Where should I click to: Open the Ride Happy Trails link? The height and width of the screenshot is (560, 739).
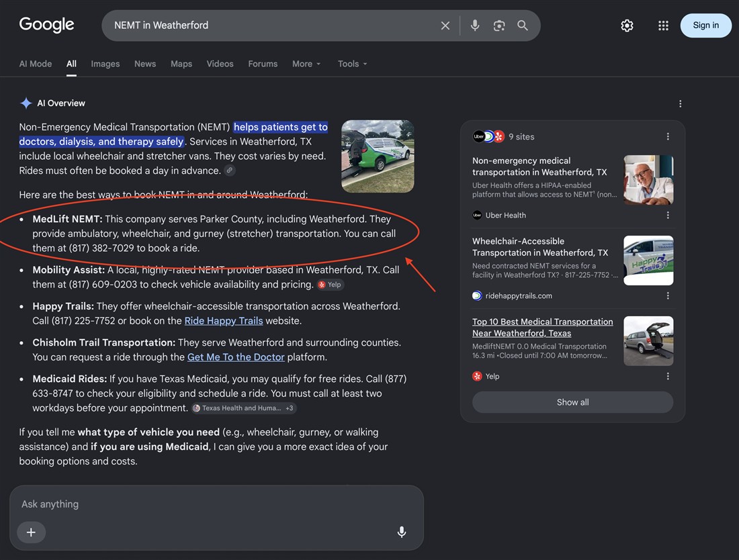[x=224, y=321]
